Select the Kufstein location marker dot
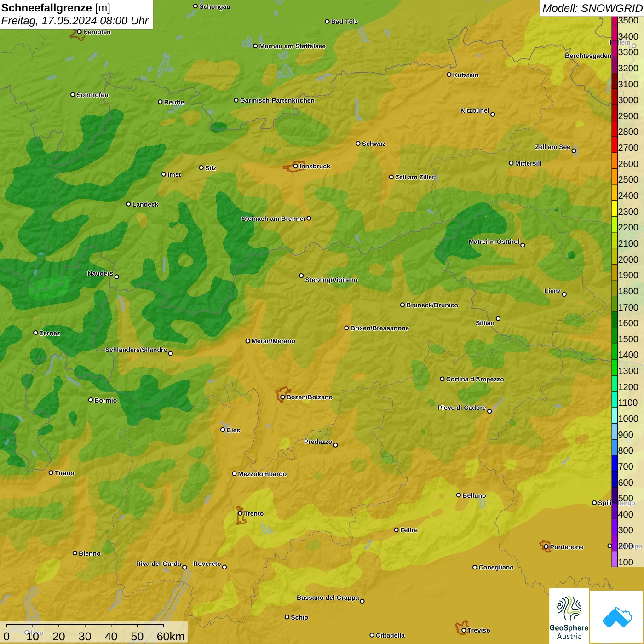The height and width of the screenshot is (644, 644). 449,75
